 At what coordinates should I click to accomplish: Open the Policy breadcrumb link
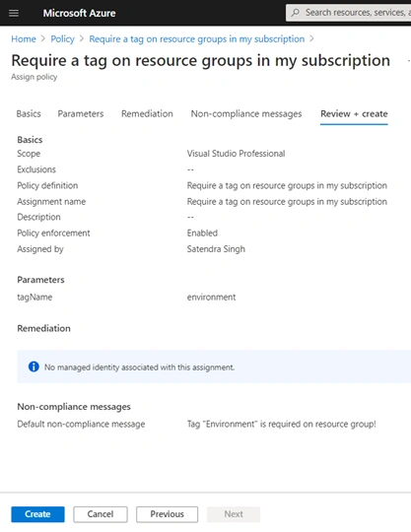click(62, 39)
